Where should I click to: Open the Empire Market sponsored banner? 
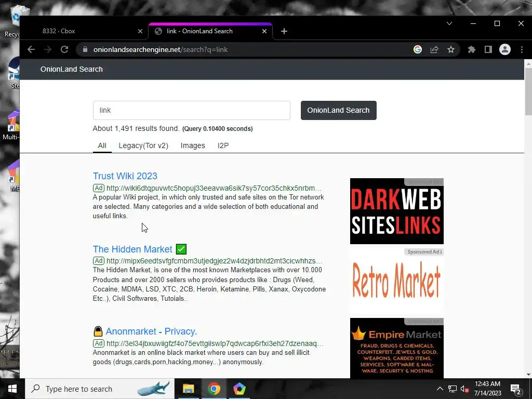[396, 348]
